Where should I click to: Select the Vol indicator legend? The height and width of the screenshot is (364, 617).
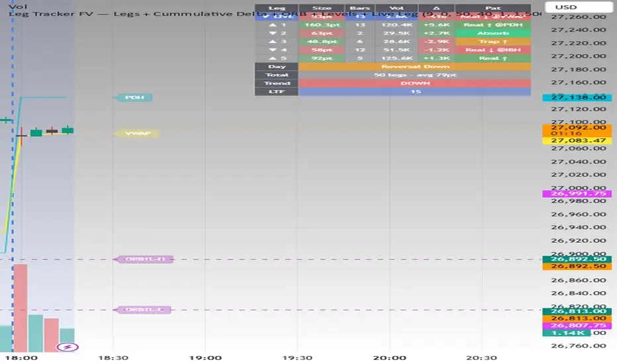pyautogui.click(x=18, y=7)
